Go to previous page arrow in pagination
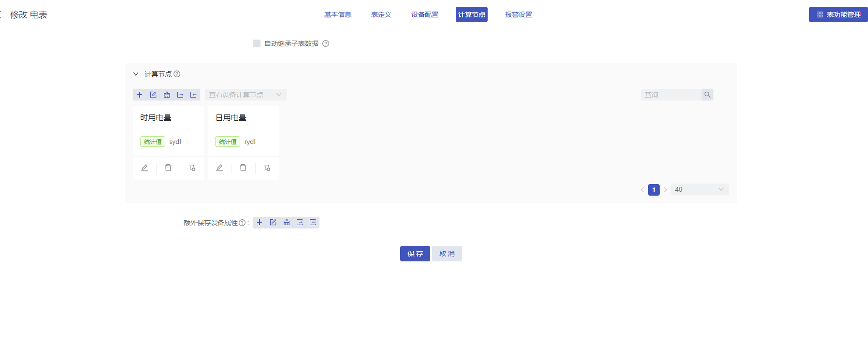This screenshot has width=868, height=356. (642, 190)
